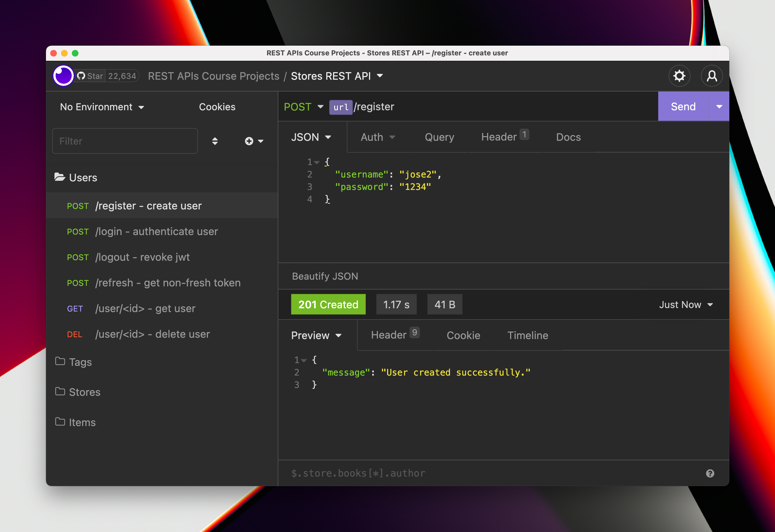Screen dimensions: 775x532
Task: Open the Preview mode dropdown
Action: click(x=317, y=335)
